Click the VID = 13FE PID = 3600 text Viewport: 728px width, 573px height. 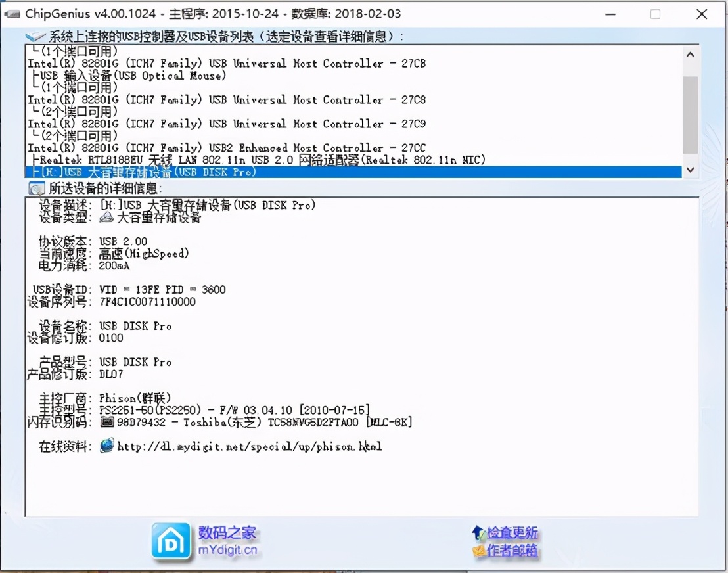[162, 290]
